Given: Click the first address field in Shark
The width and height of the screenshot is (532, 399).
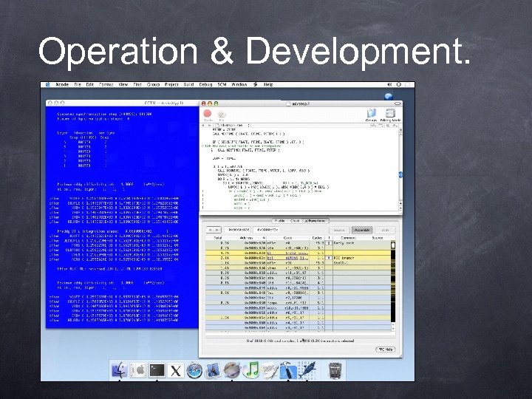Looking at the screenshot, I should (x=238, y=230).
